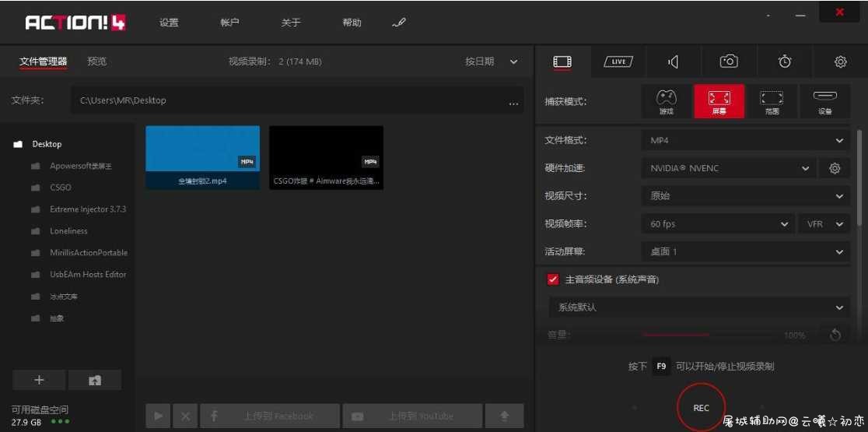Click the drawing pen icon in top menu
The image size is (868, 432).
pos(398,23)
